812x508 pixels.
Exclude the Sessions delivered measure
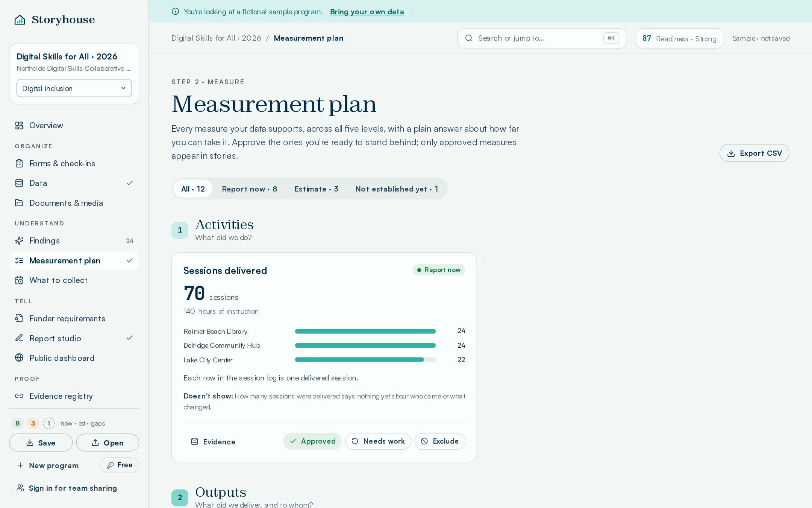440,441
